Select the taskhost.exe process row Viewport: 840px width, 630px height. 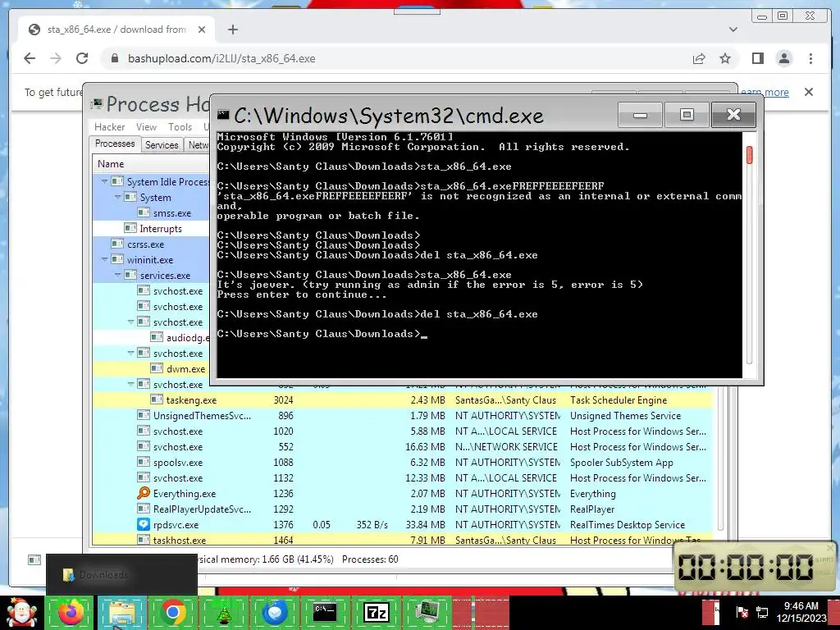(402, 540)
